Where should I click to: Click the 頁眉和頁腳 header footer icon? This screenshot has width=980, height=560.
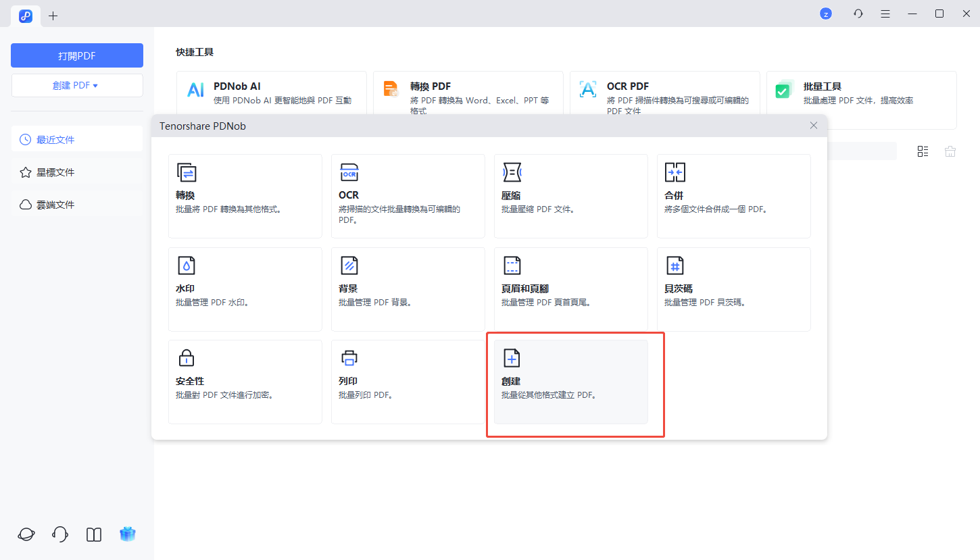[x=512, y=265]
